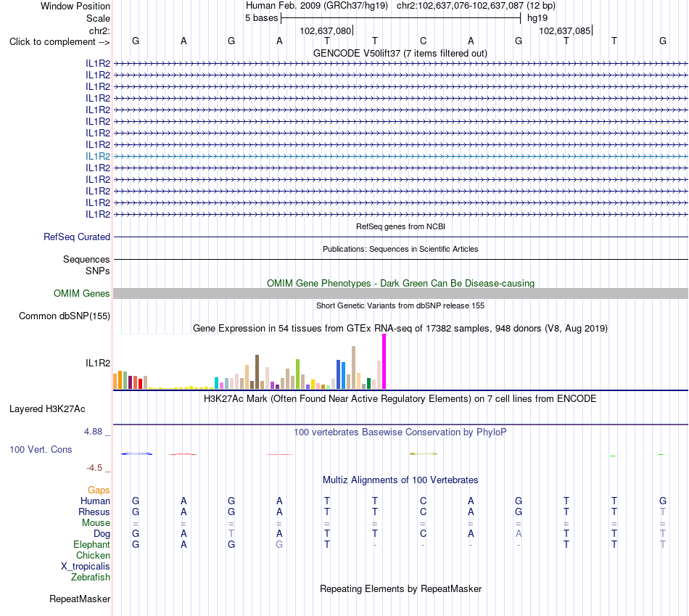Click the dark brown tall bar in GTEx chart
This screenshot has width=689, height=616.
click(257, 372)
